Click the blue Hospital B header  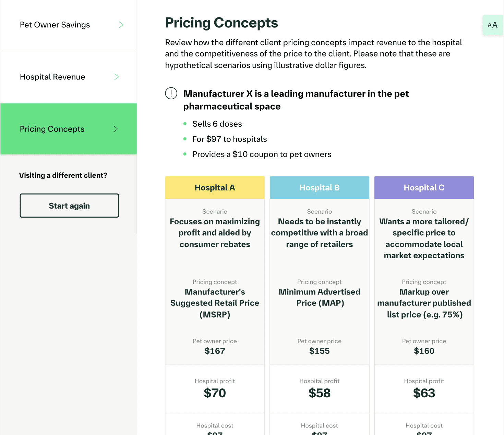320,188
